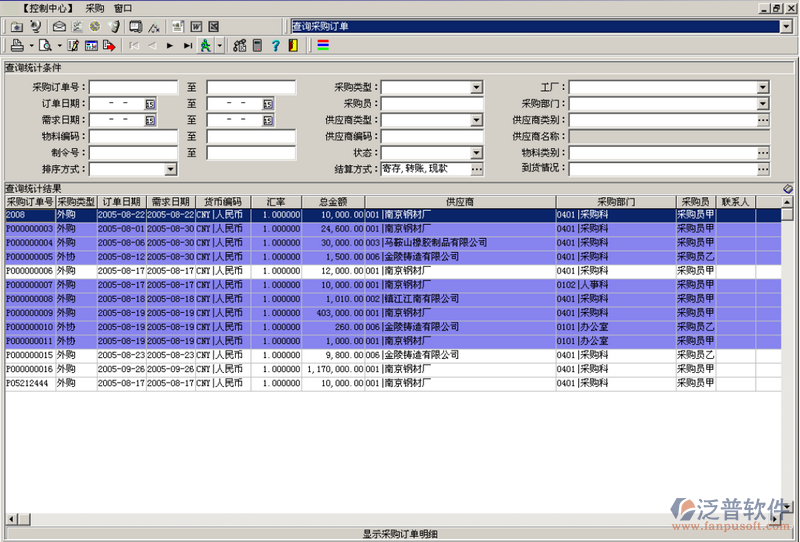The image size is (800, 542).
Task: Open calendar picker for 订单日期 start
Action: tap(150, 104)
